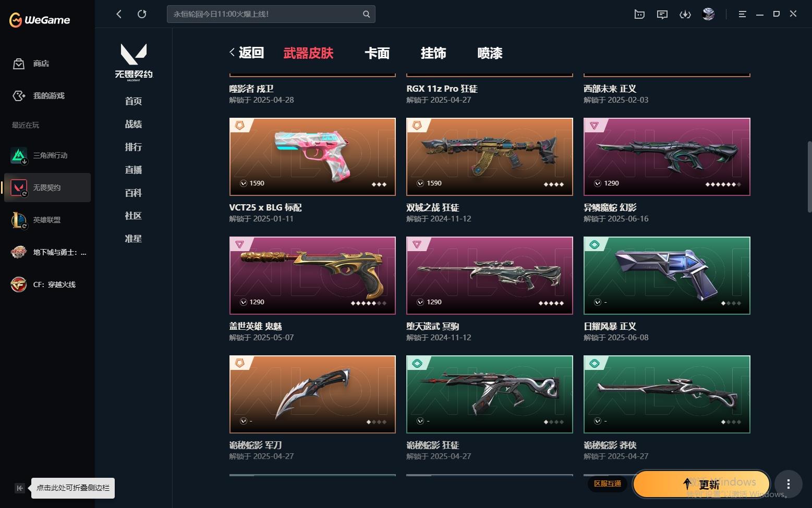Switch to the 卡面 tab
This screenshot has width=812, height=508.
click(377, 53)
